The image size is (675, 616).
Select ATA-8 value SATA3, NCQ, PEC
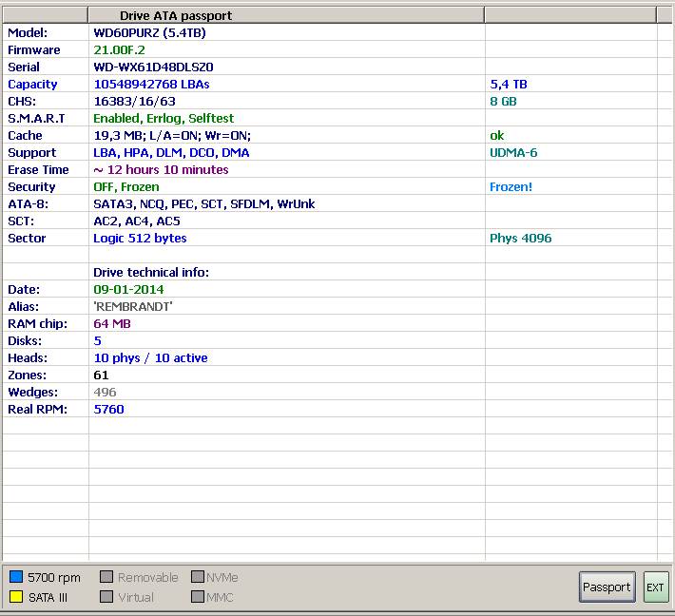(x=204, y=204)
